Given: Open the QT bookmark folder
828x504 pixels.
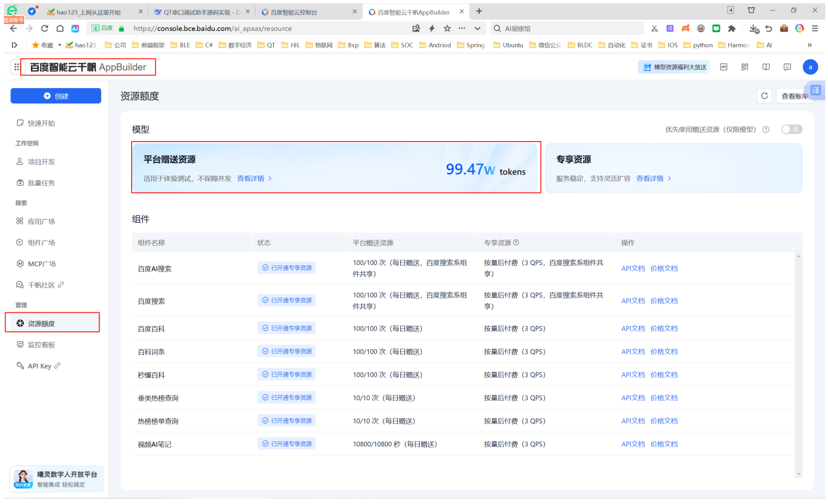Looking at the screenshot, I should coord(266,45).
